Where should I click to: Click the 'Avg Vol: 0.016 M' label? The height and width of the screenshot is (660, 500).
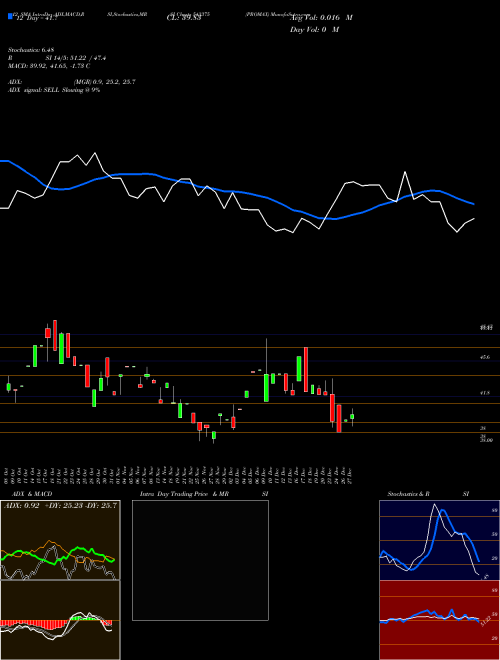point(322,18)
